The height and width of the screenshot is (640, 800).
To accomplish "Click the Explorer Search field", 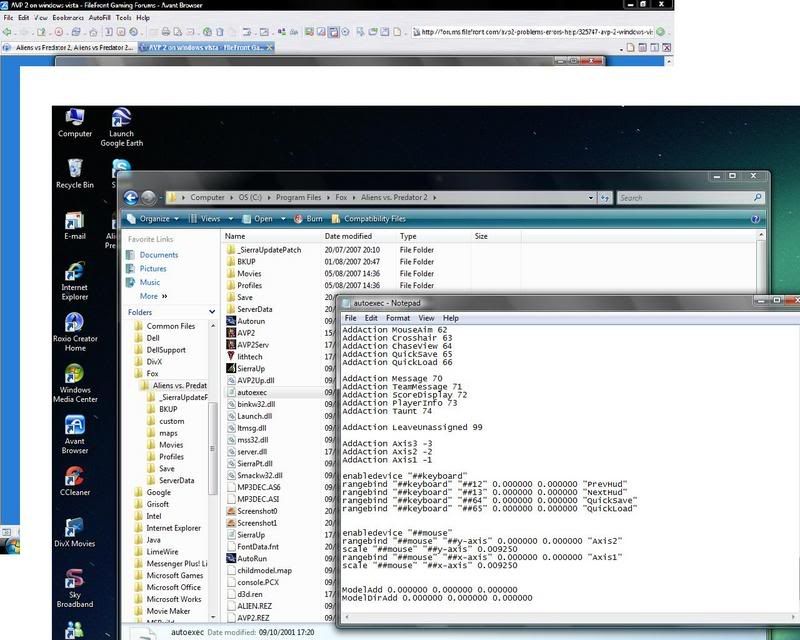I will 691,198.
